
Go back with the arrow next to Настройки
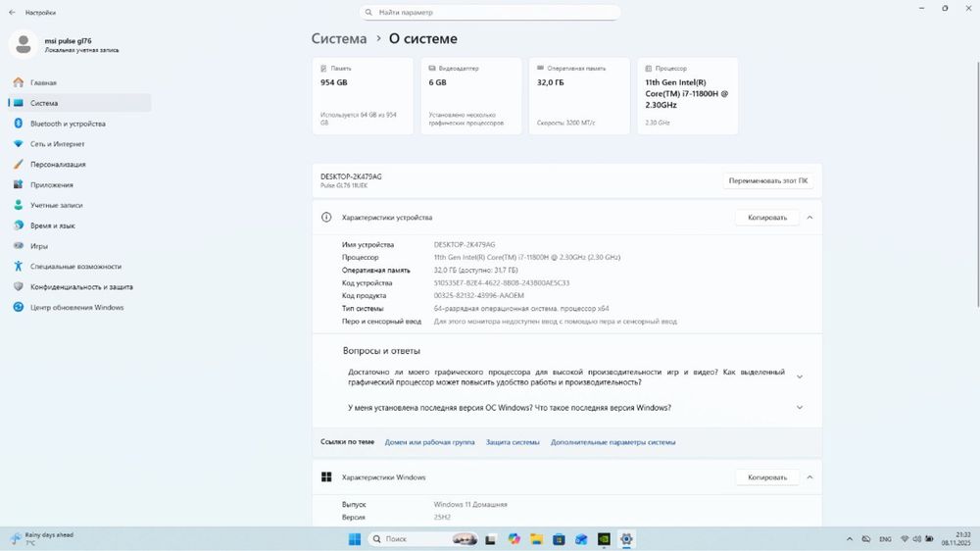click(12, 13)
